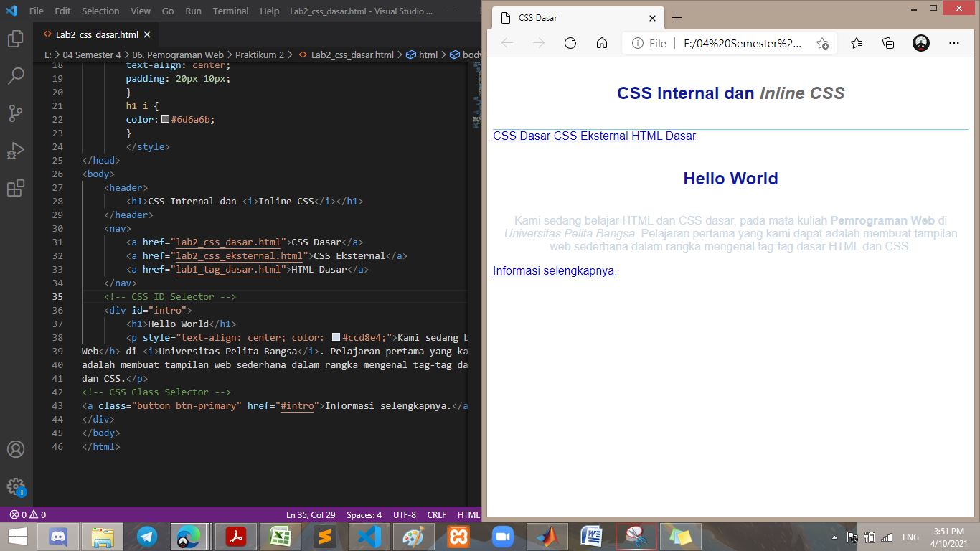Screen dimensions: 980x551
Task: Click the CSS Eksternal link on the page
Action: click(x=590, y=136)
